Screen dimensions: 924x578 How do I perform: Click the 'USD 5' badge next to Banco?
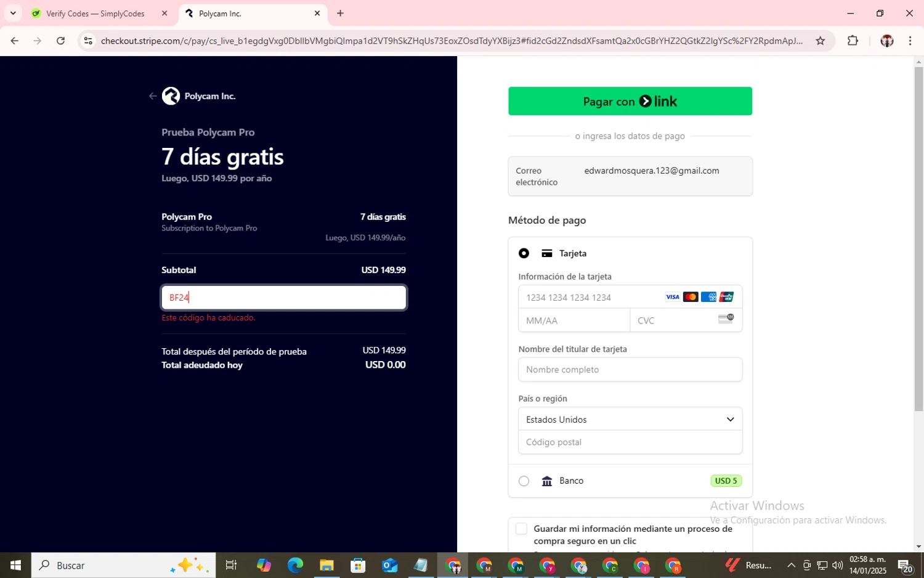pyautogui.click(x=726, y=481)
